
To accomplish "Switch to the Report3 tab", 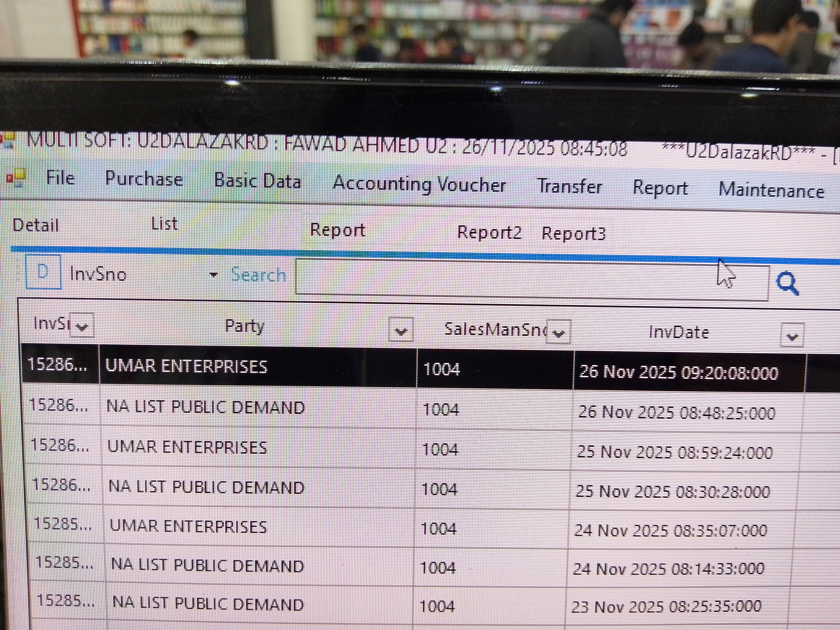I will 573,234.
